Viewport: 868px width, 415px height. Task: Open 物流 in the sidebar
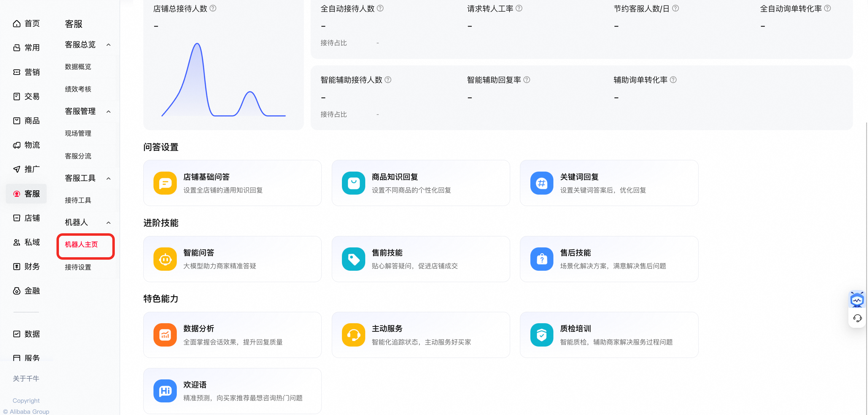click(x=26, y=145)
